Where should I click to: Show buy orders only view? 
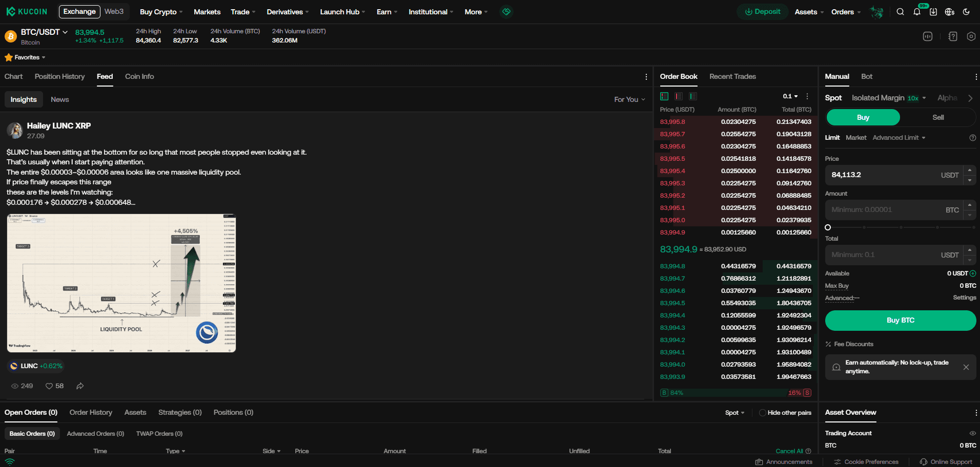point(693,96)
